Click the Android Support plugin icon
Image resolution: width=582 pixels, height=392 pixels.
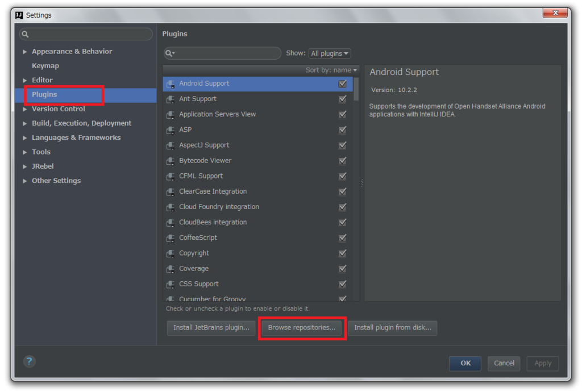[171, 84]
